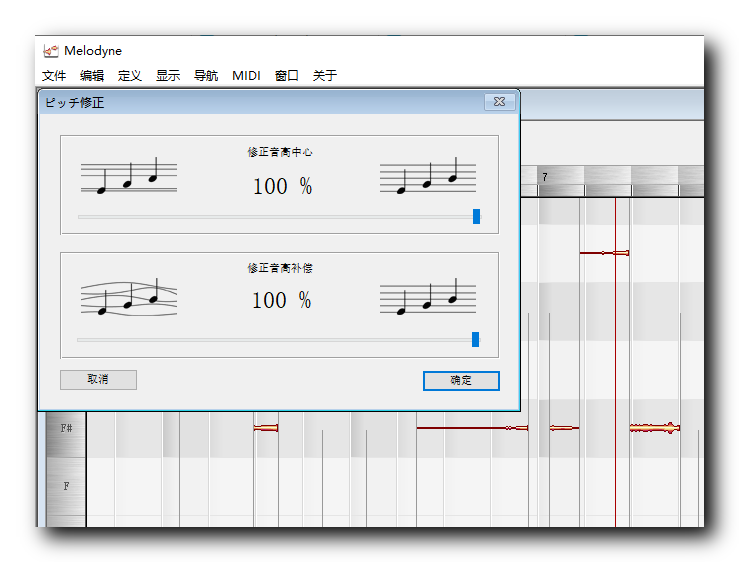Open the 定义 menu
Screen dimensions: 739x562
coord(130,75)
